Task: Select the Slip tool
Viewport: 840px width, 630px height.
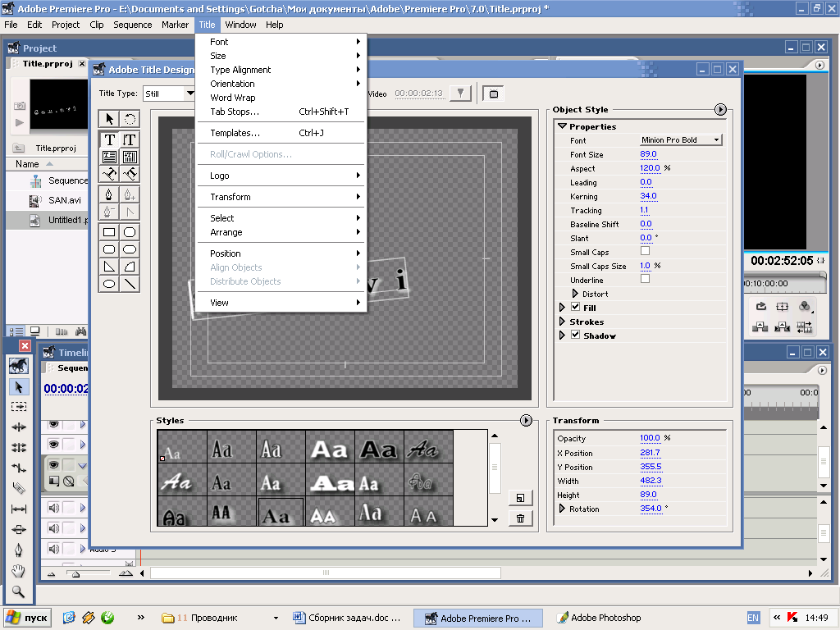Action: (x=19, y=509)
